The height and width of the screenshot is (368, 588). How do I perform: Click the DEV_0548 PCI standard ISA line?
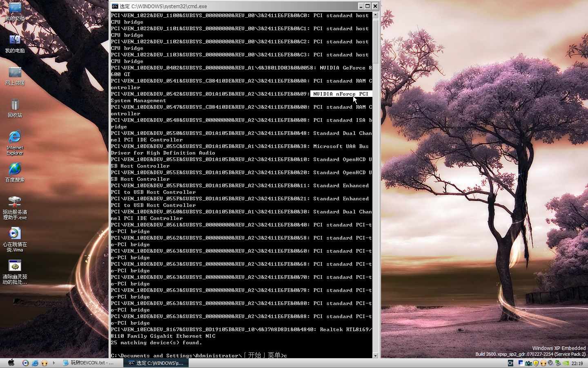(241, 120)
